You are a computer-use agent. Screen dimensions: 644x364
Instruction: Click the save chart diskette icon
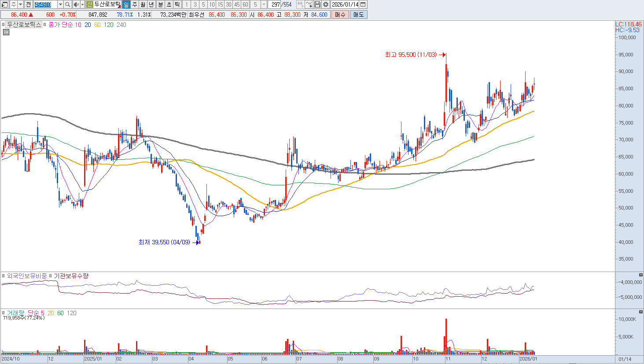point(317,4)
